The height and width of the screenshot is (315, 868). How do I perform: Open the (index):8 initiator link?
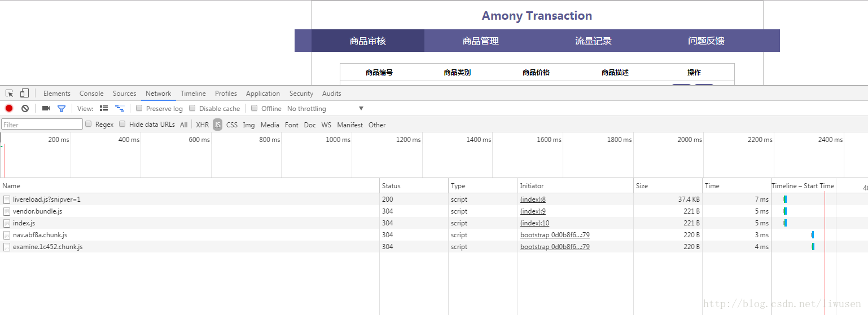click(533, 199)
